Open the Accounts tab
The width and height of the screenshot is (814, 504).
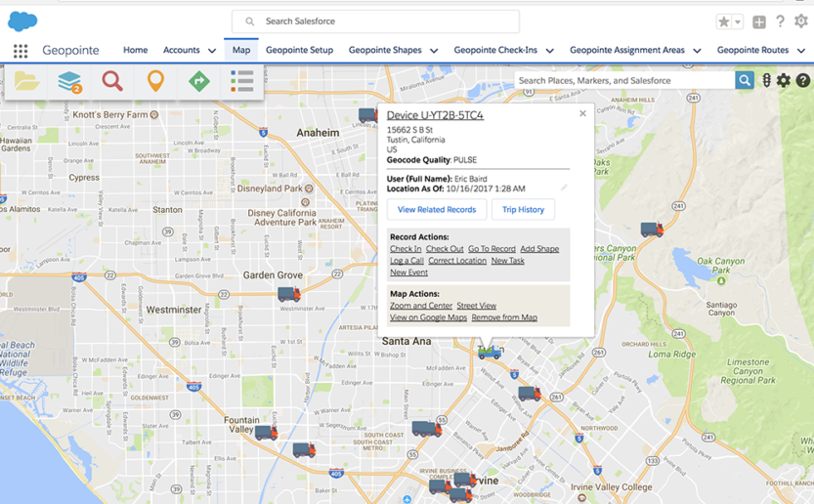tap(181, 50)
